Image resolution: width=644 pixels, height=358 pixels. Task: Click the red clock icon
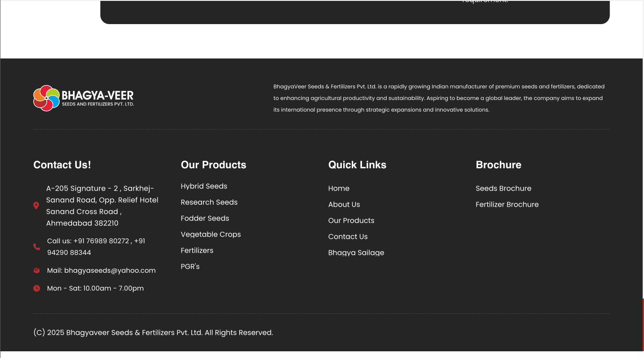[37, 288]
